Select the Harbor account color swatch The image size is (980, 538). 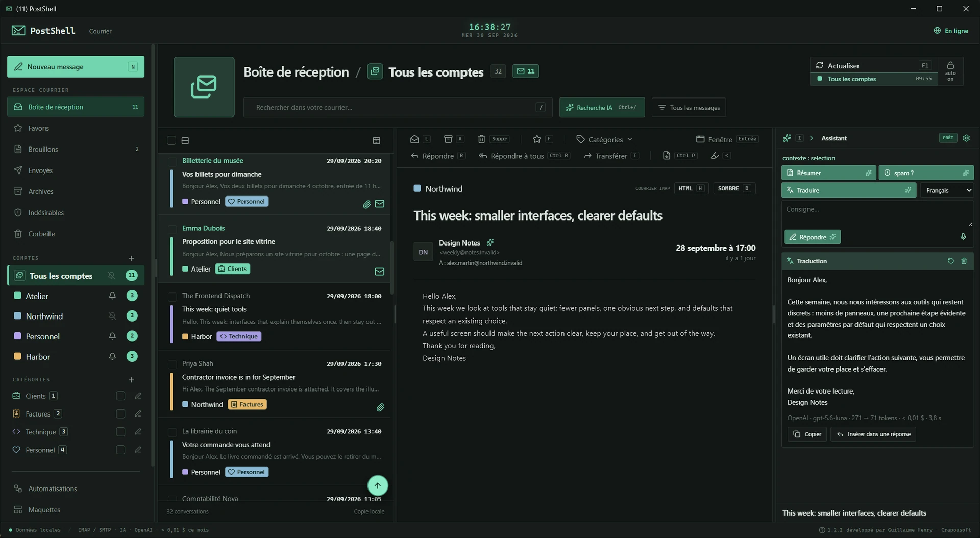point(17,356)
